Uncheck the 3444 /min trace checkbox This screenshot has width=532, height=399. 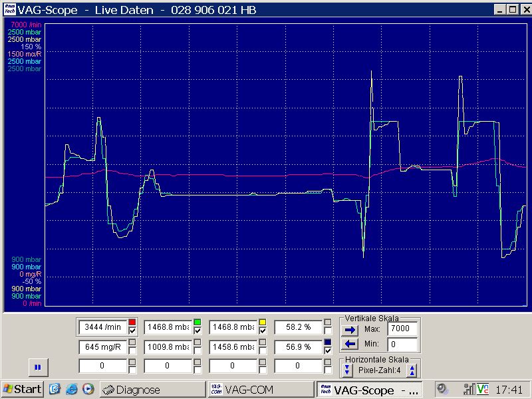pyautogui.click(x=132, y=331)
